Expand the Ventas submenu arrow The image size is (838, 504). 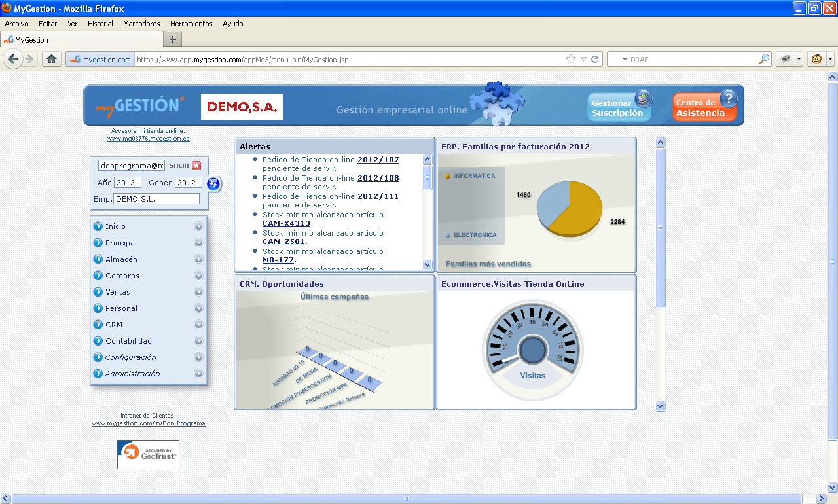[198, 292]
